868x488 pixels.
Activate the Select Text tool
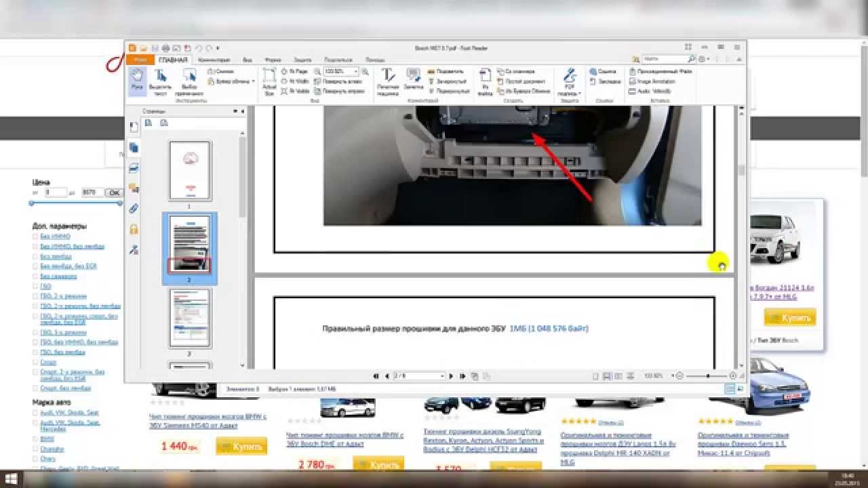(160, 81)
